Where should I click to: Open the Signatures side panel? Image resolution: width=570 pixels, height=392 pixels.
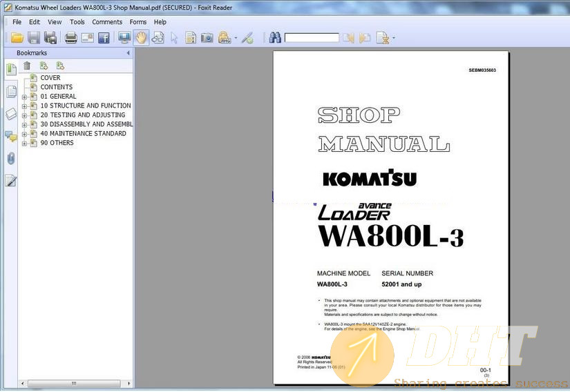(11, 180)
